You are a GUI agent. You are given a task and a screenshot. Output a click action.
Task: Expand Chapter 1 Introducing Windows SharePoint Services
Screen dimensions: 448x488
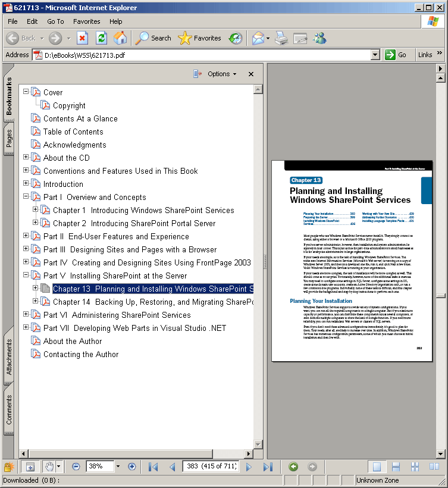[x=36, y=209]
